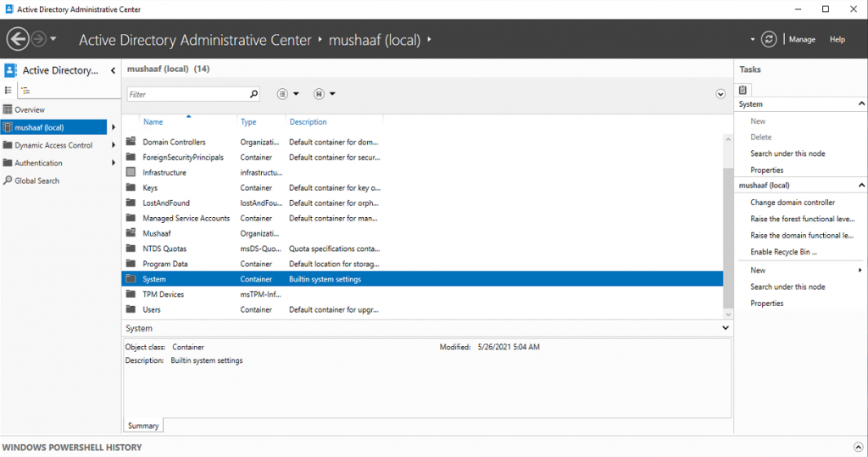This screenshot has width=868, height=457.
Task: Switch navigation pane to tree view
Action: (x=25, y=90)
